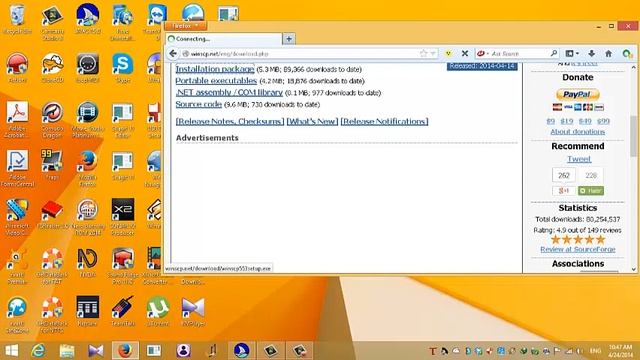Go back using the Firefox back arrow
Viewport: 640px width, 360px height.
(x=173, y=53)
